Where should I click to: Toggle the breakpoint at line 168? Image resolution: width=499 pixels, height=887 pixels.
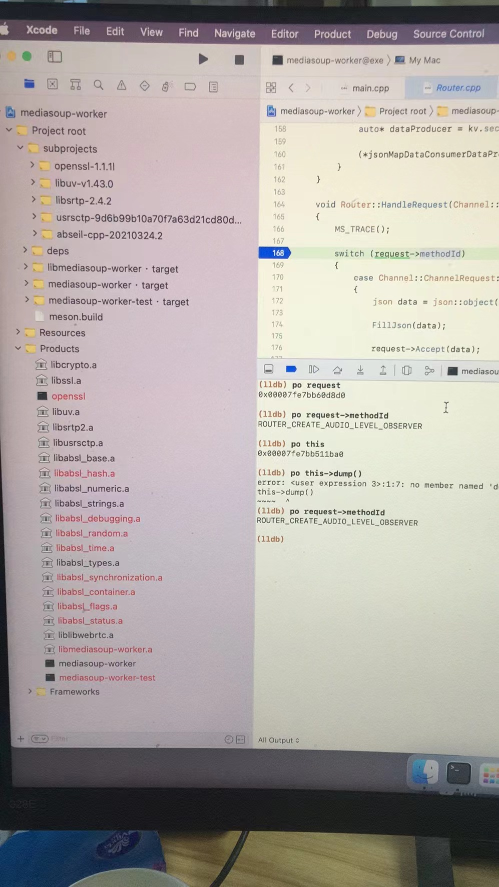click(274, 253)
